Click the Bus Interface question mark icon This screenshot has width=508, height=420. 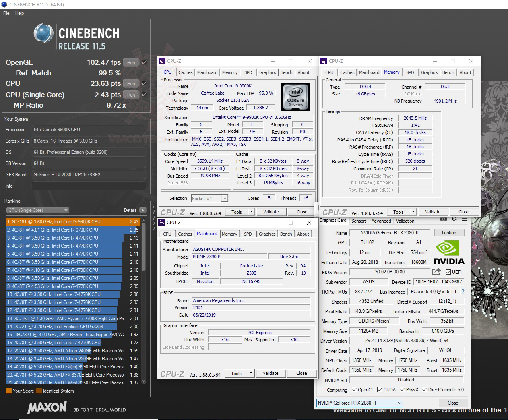(x=463, y=292)
